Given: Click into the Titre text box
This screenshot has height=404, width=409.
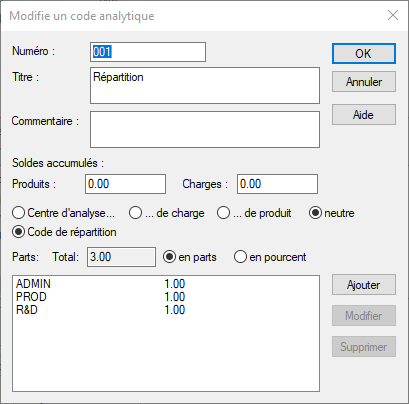Looking at the screenshot, I should point(205,86).
